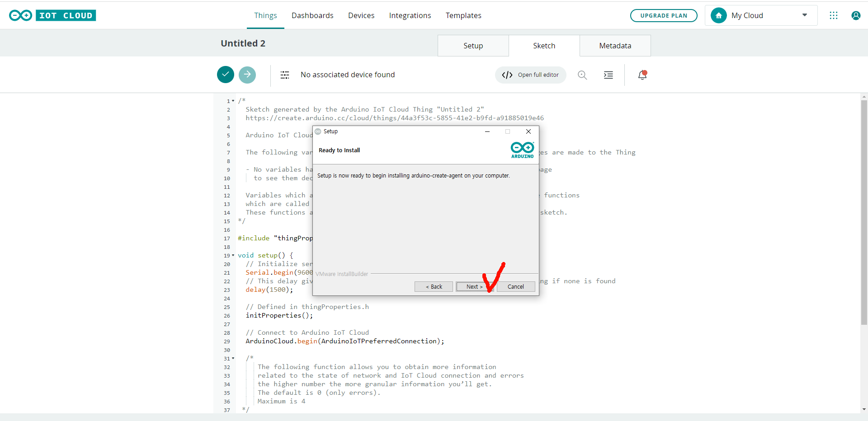The width and height of the screenshot is (868, 421).
Task: Open notifications bell icon
Action: tap(642, 75)
